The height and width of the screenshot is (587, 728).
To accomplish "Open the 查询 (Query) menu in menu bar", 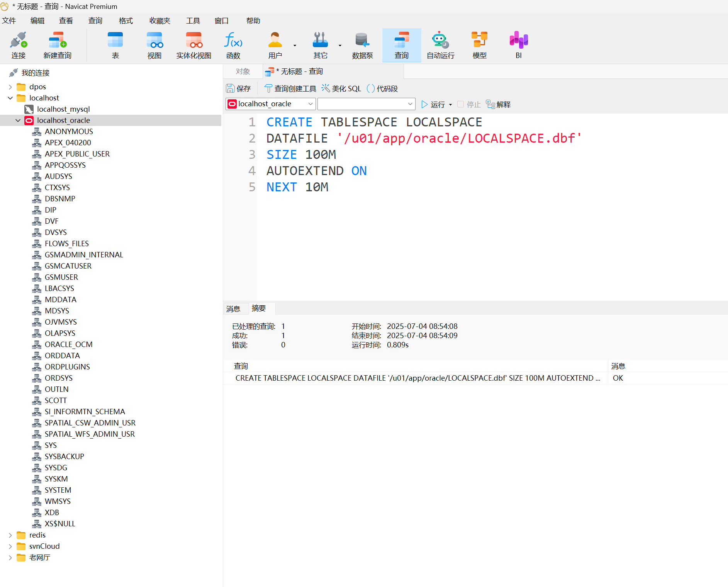I will (95, 21).
